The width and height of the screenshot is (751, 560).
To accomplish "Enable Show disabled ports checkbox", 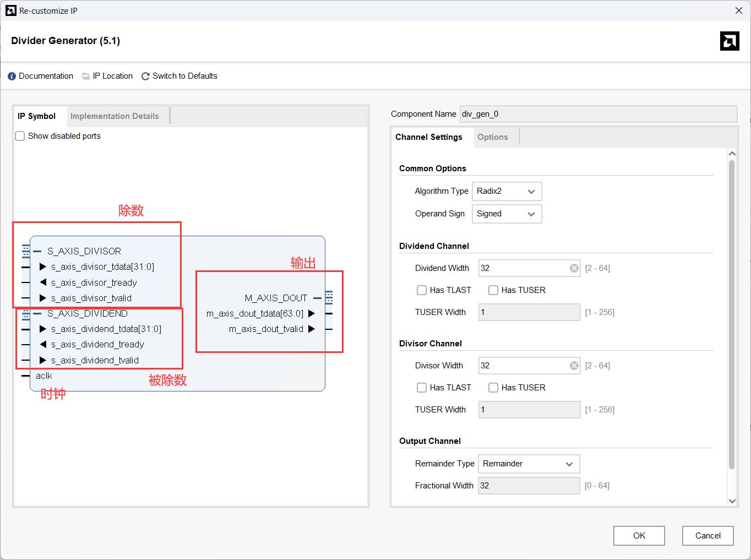I will (20, 136).
